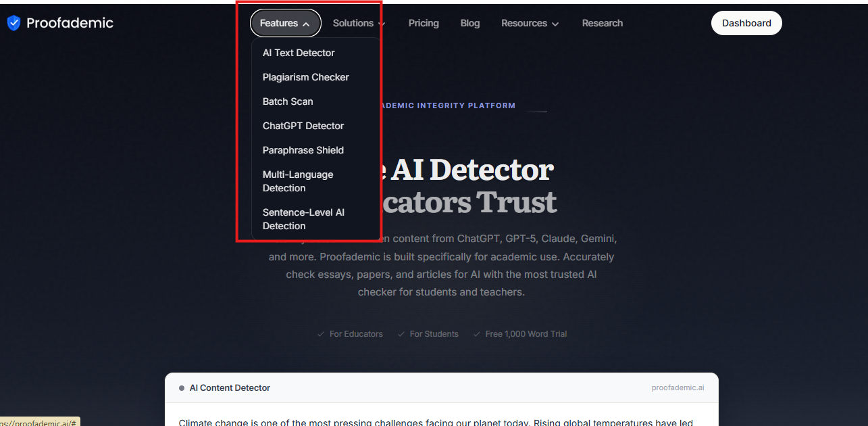Click the For Educators label

[x=356, y=334]
